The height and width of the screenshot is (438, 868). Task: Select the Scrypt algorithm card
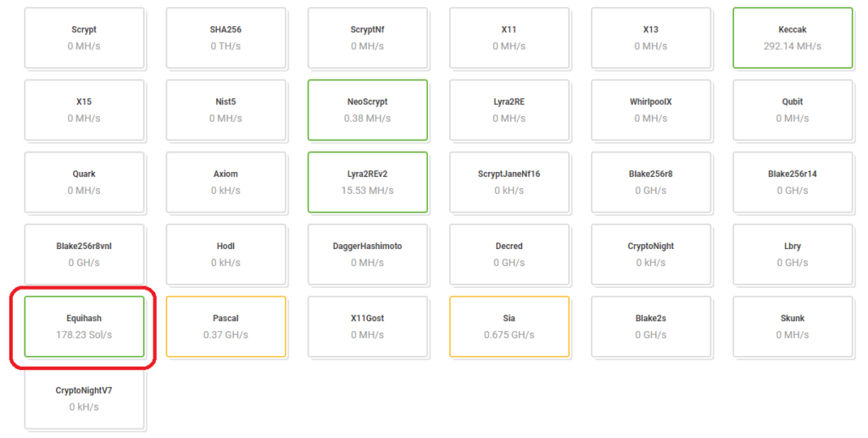(84, 37)
